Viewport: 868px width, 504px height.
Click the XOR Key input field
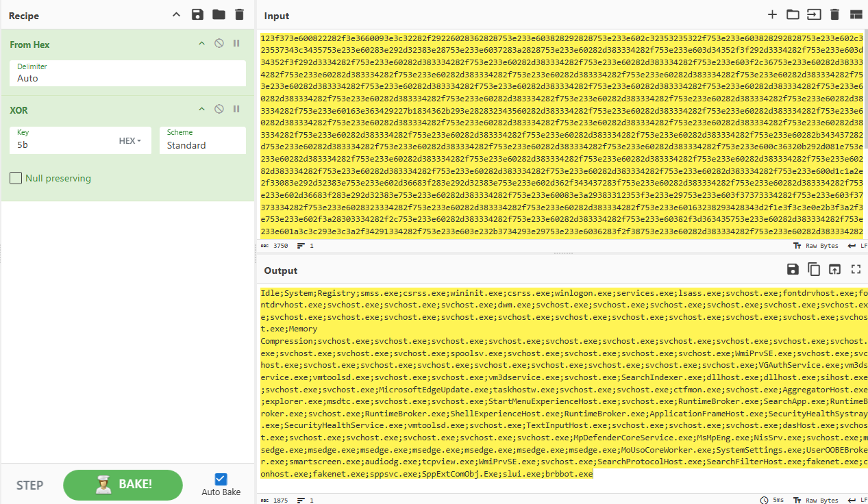tap(62, 145)
